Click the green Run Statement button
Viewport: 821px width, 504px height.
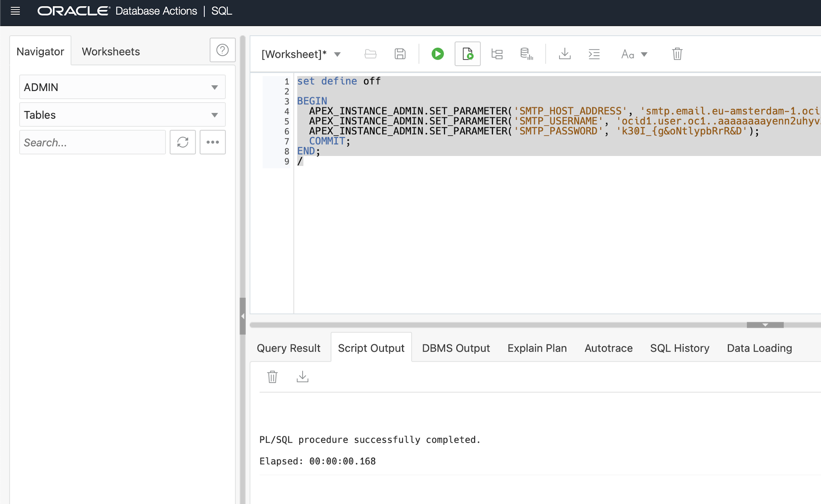coord(437,54)
